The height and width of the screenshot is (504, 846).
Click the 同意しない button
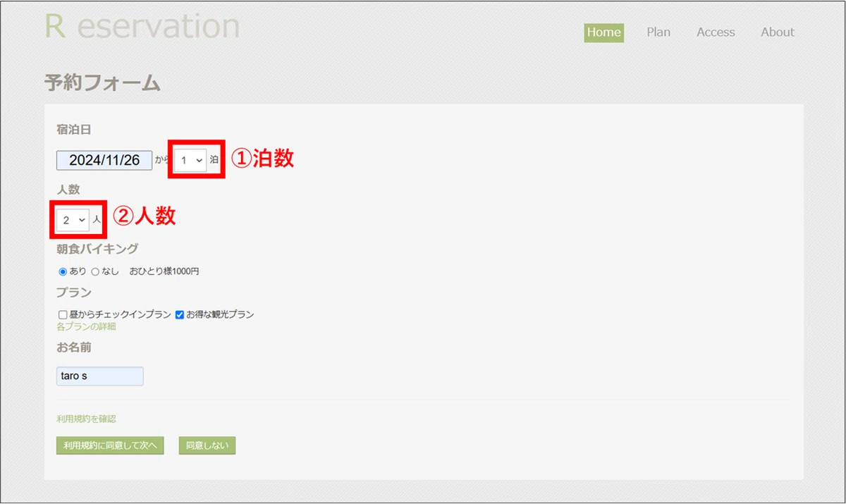point(207,445)
